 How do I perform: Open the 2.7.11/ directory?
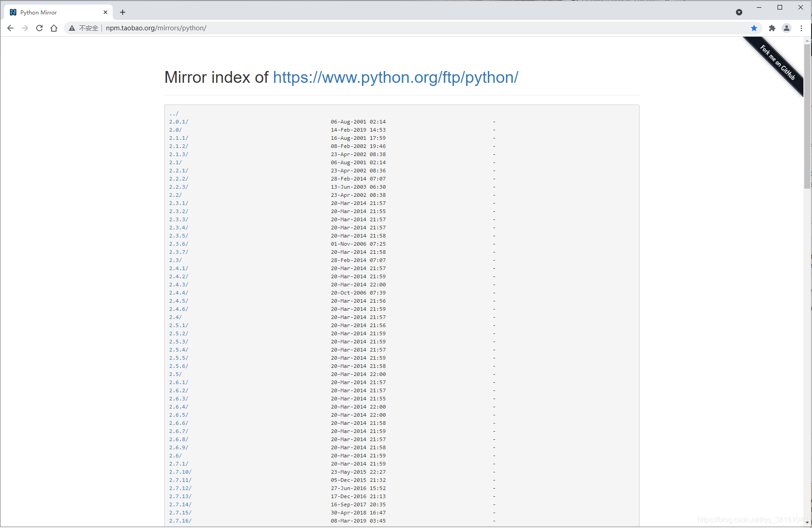point(181,480)
